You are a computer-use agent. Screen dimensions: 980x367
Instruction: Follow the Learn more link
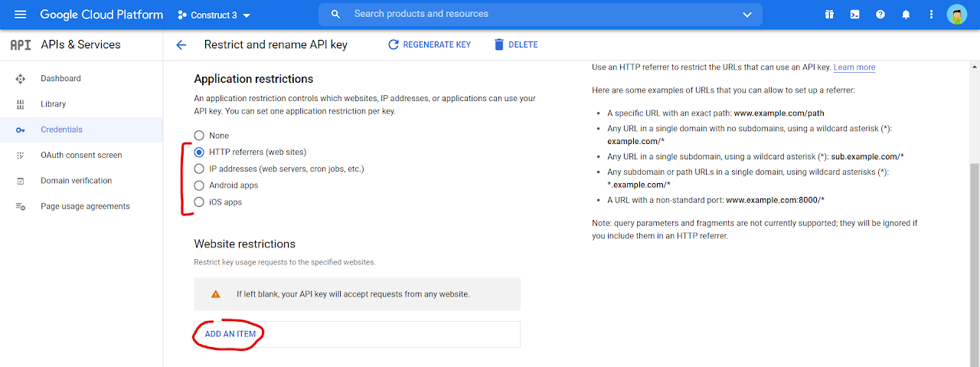tap(854, 67)
